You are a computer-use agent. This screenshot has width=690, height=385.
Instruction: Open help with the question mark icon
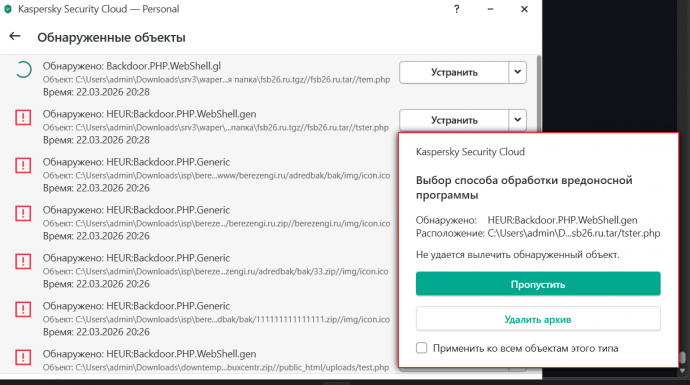pyautogui.click(x=457, y=9)
